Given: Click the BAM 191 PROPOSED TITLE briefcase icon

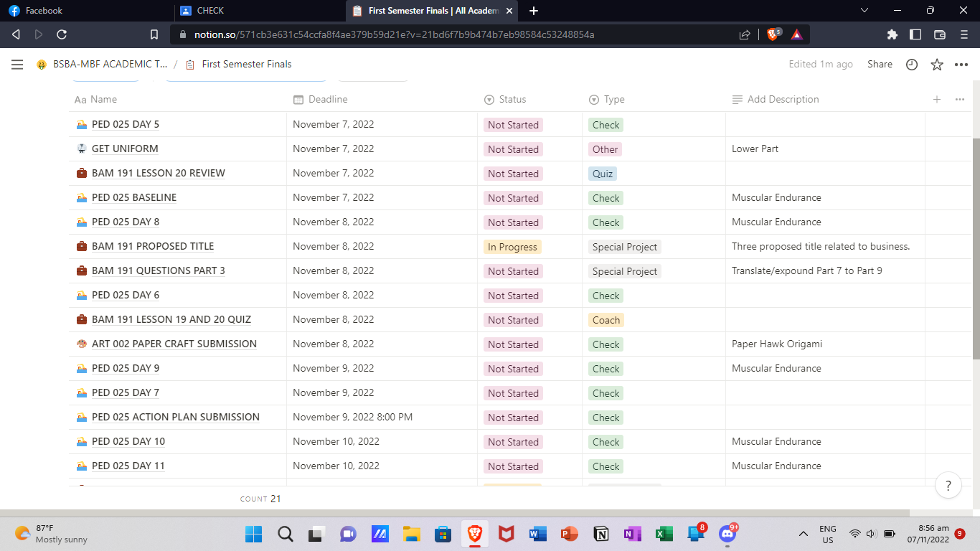Looking at the screenshot, I should click(81, 247).
